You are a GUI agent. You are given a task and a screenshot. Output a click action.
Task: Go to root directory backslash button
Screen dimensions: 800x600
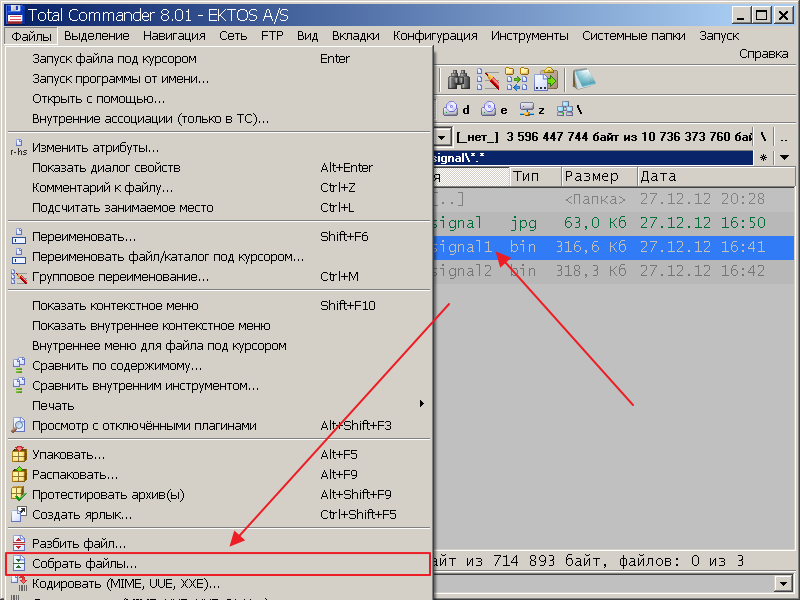(763, 136)
